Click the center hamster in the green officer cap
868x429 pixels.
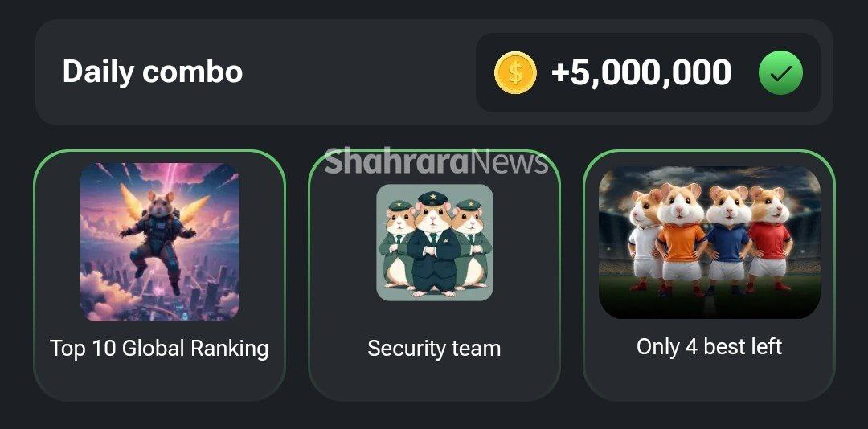pos(434,243)
